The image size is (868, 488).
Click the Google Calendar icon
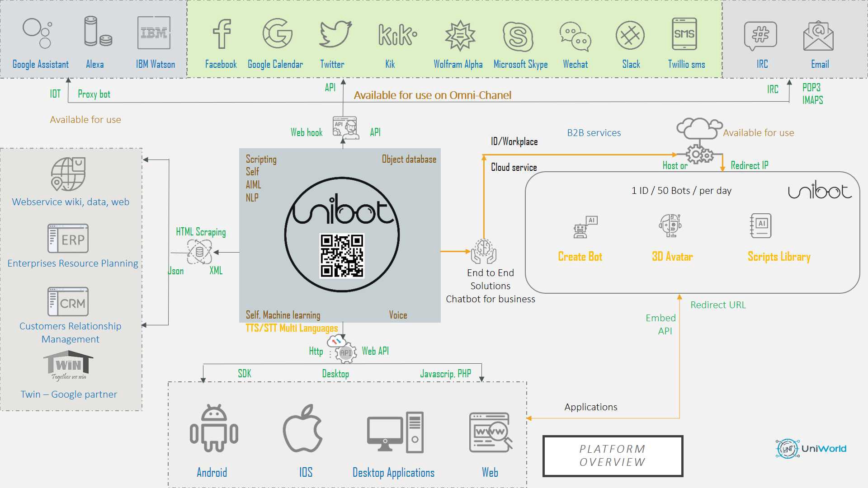point(278,33)
